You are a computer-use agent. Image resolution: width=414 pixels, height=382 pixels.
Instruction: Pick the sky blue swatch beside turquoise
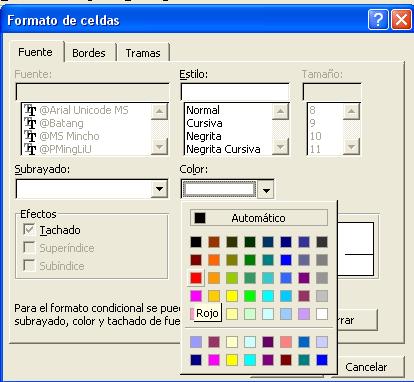[x=286, y=296]
